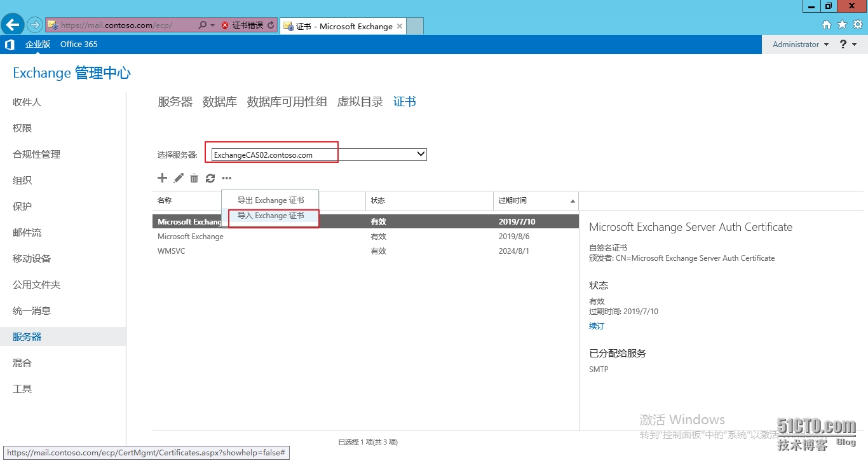Click the browser home icon
868x463 pixels.
827,24
